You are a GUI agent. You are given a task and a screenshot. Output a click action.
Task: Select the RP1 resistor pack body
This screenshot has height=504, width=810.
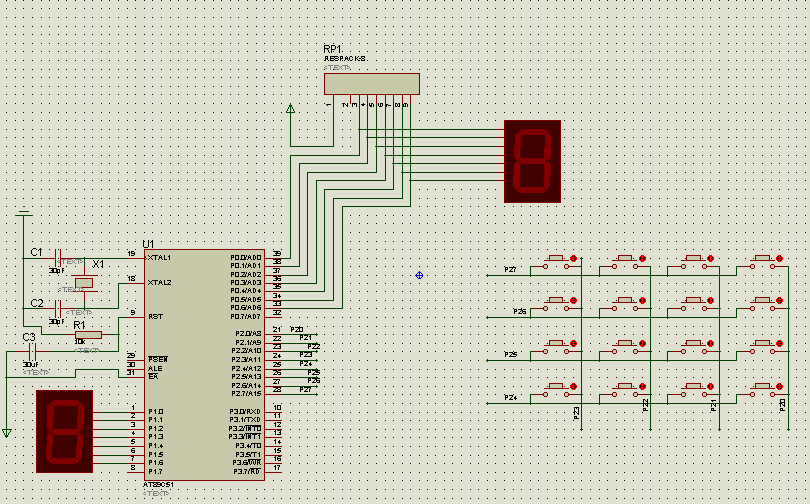(372, 84)
